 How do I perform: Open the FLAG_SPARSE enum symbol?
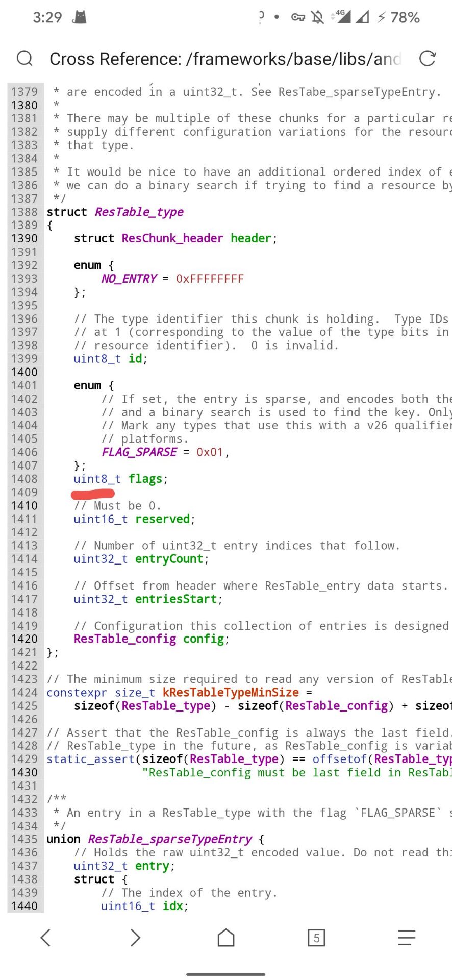(139, 452)
